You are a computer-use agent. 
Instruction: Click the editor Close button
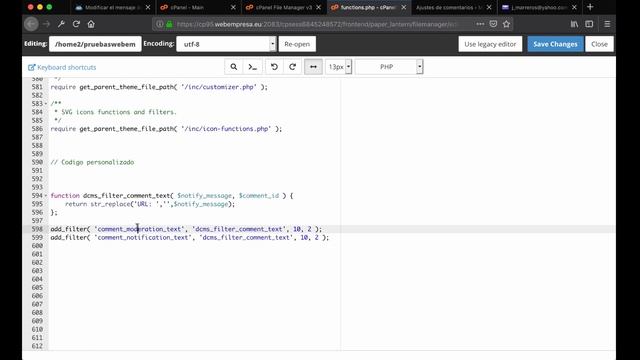(x=599, y=44)
